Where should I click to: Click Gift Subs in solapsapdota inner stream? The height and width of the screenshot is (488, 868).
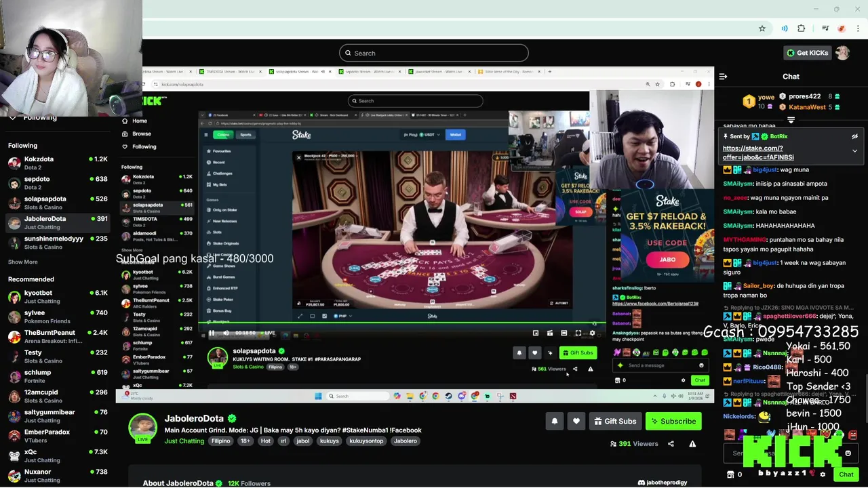[x=578, y=352]
